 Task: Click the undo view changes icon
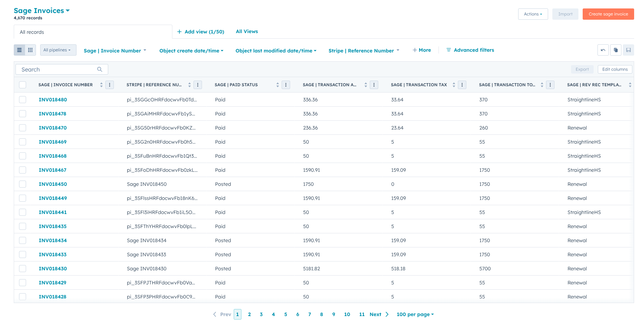[603, 50]
